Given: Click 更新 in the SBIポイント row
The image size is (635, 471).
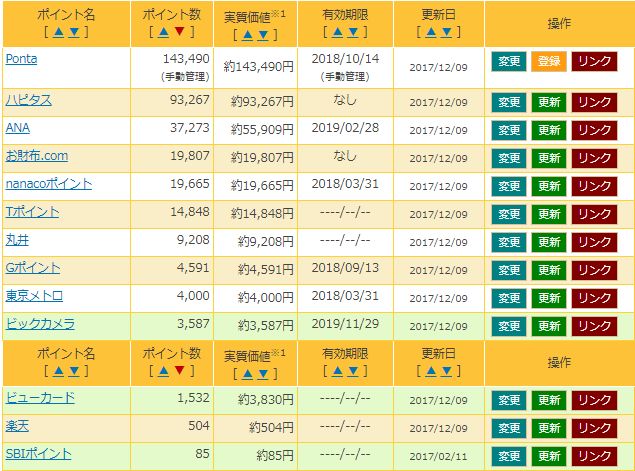Looking at the screenshot, I should (x=549, y=456).
